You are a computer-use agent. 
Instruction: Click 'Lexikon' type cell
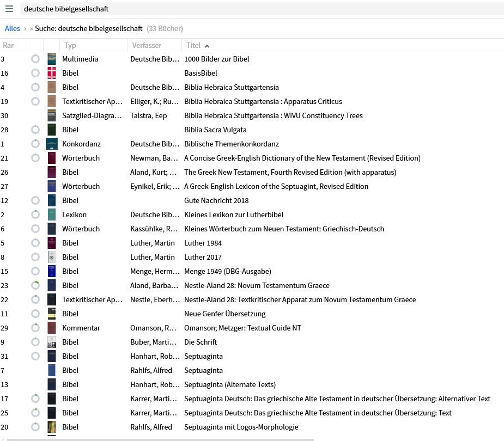pyautogui.click(x=74, y=215)
